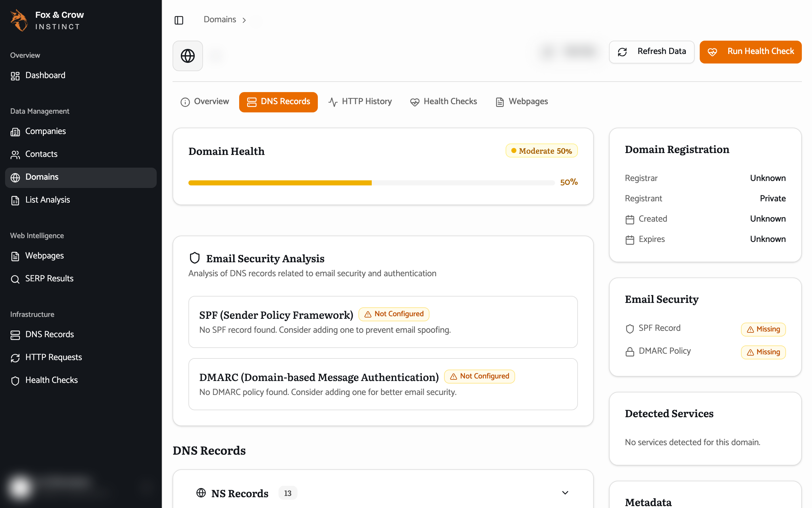812x508 pixels.
Task: Click the DMARC Not Configured badge
Action: [x=480, y=376]
